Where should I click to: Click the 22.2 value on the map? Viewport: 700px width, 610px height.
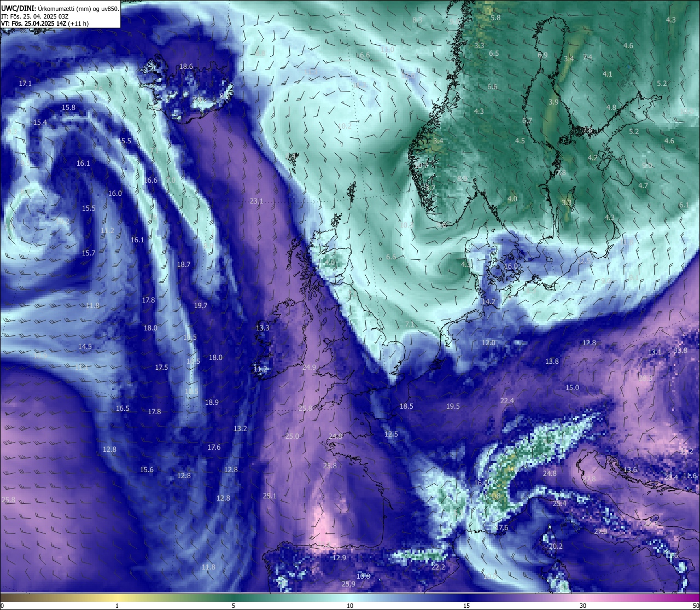point(438,567)
